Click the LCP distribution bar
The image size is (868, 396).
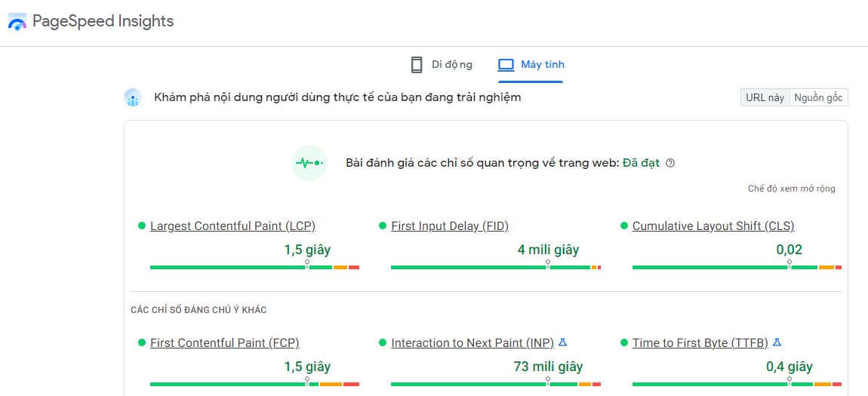coord(254,268)
